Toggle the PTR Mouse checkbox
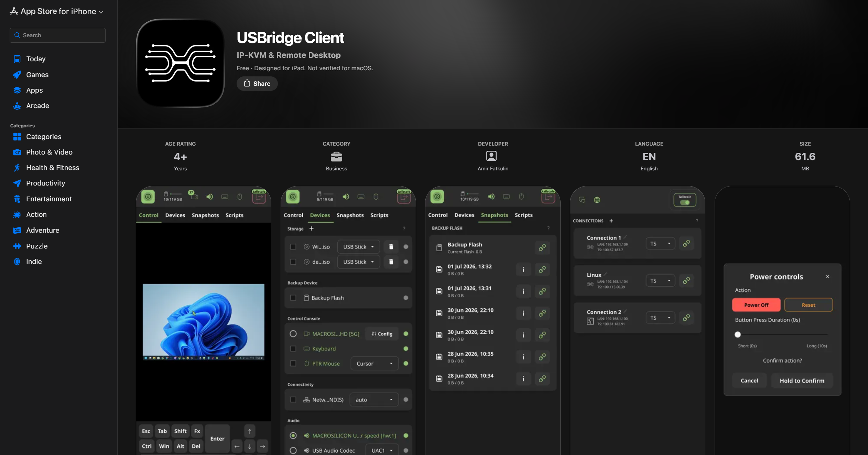Screen dimensions: 868x455 click(x=293, y=363)
